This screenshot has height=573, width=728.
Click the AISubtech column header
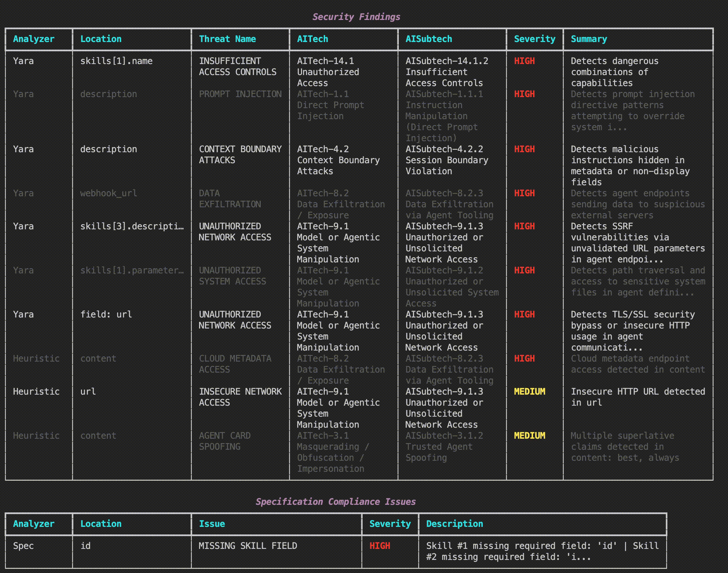pyautogui.click(x=428, y=39)
